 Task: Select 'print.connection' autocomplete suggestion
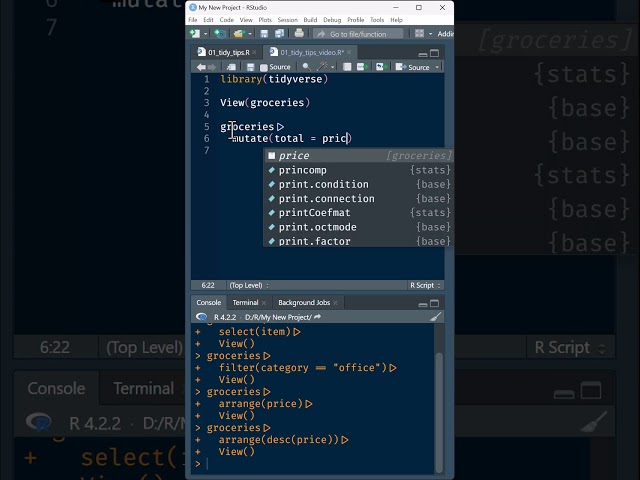click(x=359, y=198)
